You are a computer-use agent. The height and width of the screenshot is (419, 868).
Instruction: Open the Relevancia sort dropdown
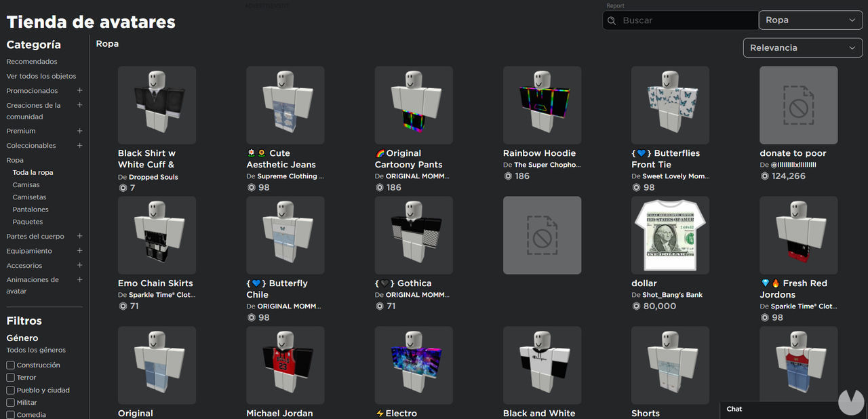tap(803, 48)
